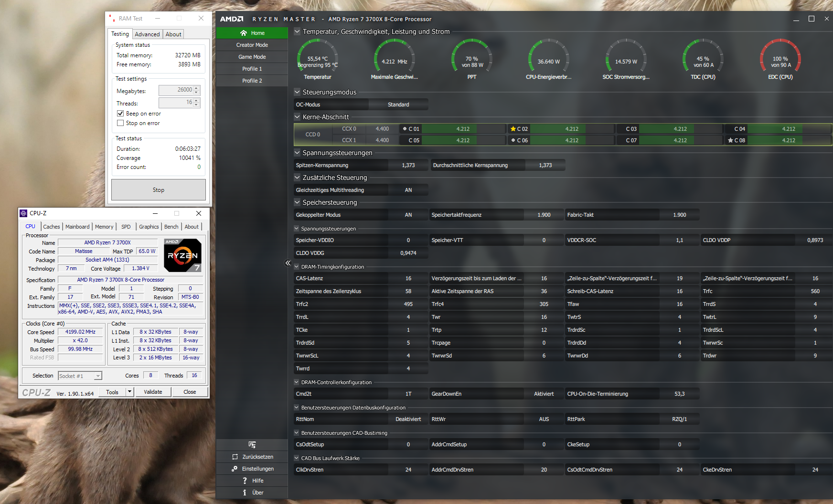Toggle the Beep on error checkbox
Image resolution: width=833 pixels, height=504 pixels.
[120, 114]
